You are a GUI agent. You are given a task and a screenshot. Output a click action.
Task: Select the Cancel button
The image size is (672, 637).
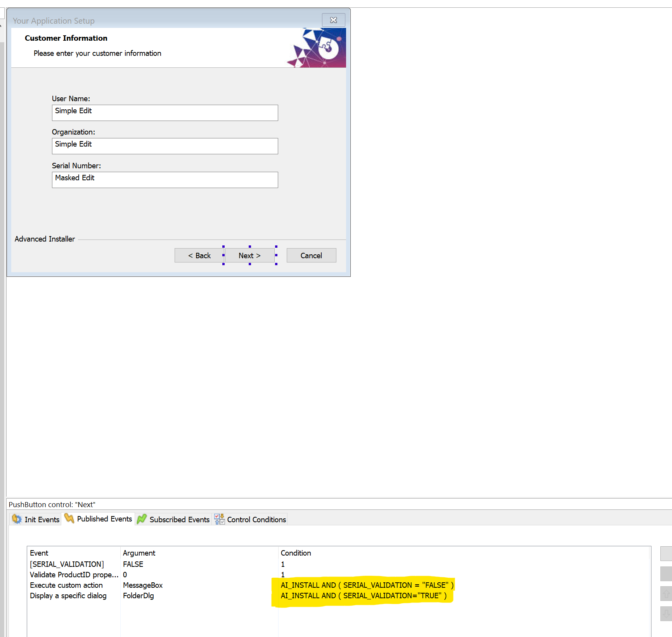312,255
